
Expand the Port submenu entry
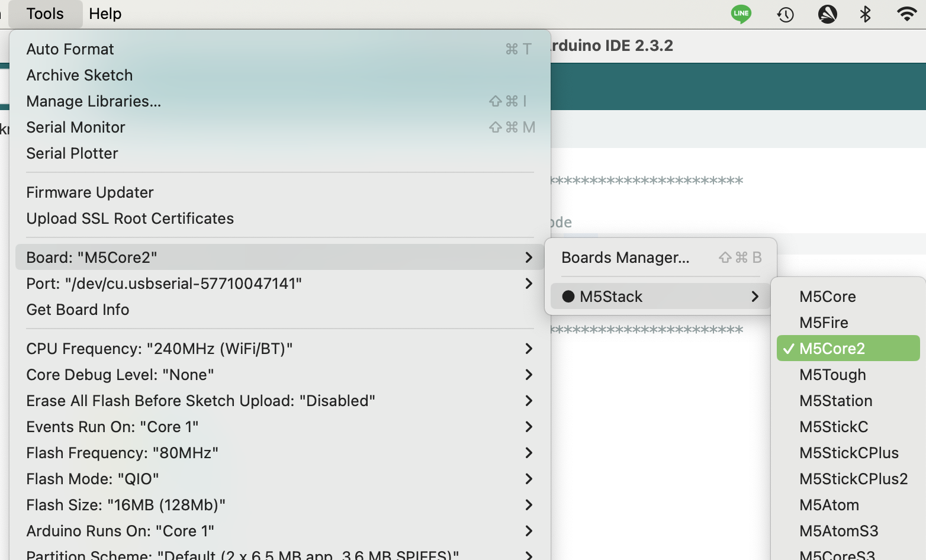point(280,284)
